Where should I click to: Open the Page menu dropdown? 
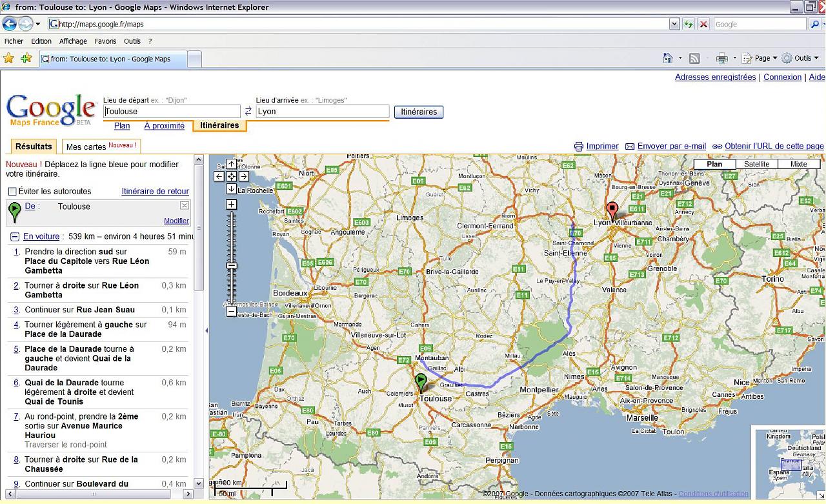pos(762,58)
